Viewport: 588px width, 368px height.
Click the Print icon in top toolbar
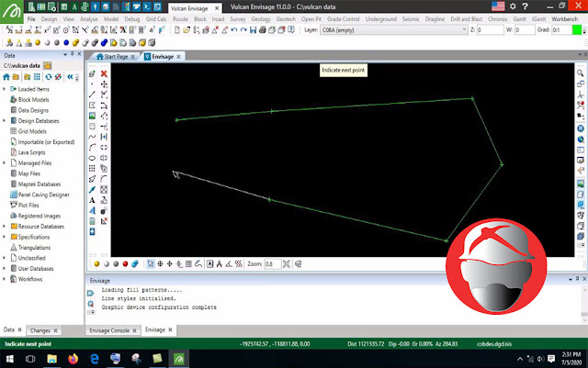[x=263, y=30]
